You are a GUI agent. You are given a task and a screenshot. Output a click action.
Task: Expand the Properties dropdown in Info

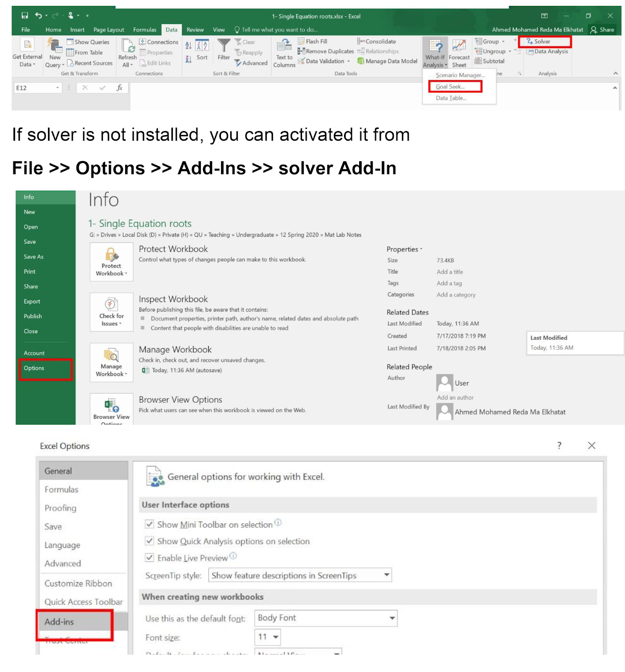point(404,249)
